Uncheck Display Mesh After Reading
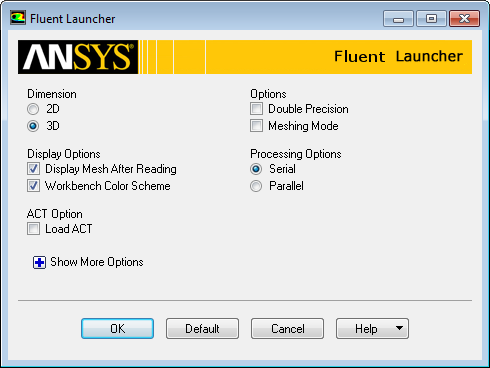This screenshot has height=368, width=490. [x=33, y=169]
